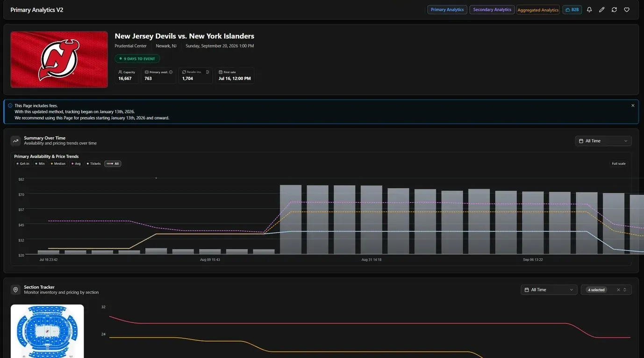Image resolution: width=644 pixels, height=358 pixels.
Task: Switch to Secondary Analytics tab
Action: click(492, 10)
